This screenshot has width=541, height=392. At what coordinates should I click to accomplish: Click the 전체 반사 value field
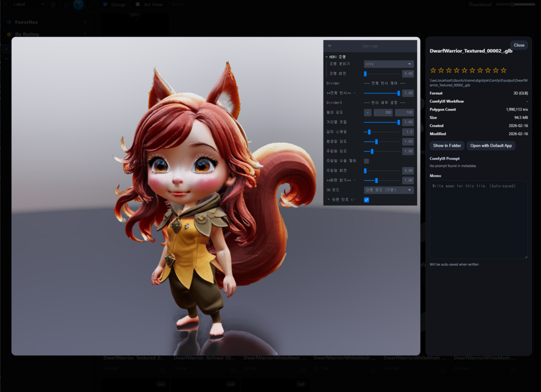[408, 93]
